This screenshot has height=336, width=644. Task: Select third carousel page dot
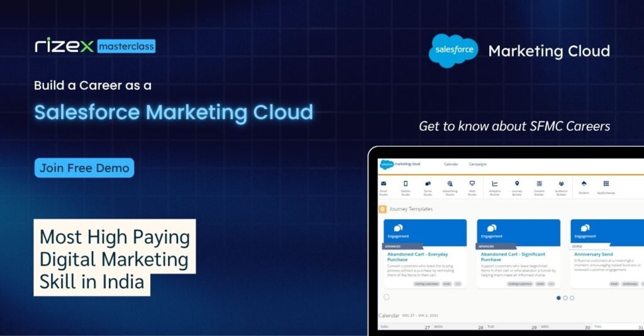pos(572,298)
